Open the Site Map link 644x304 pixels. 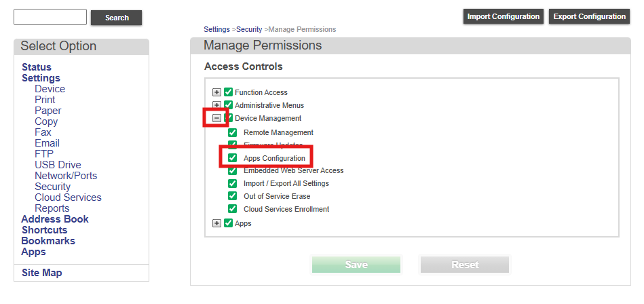click(x=41, y=273)
